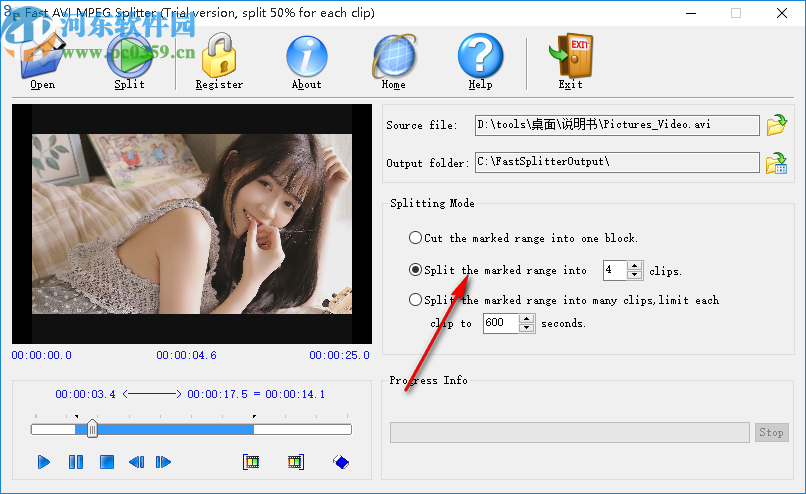Exit the application via Exit icon

(x=571, y=62)
